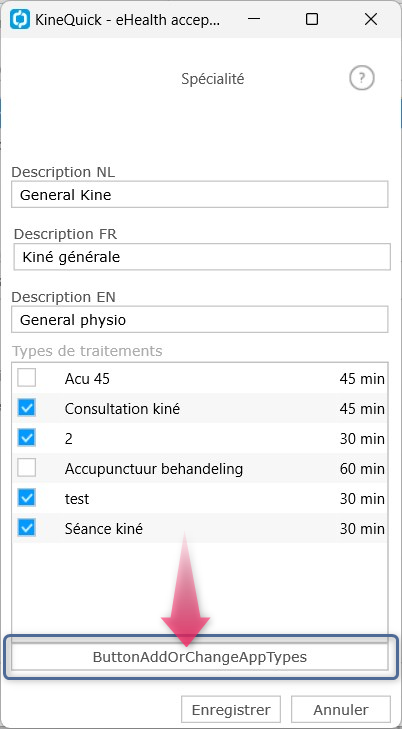Click into the Description NL field

[x=200, y=194]
